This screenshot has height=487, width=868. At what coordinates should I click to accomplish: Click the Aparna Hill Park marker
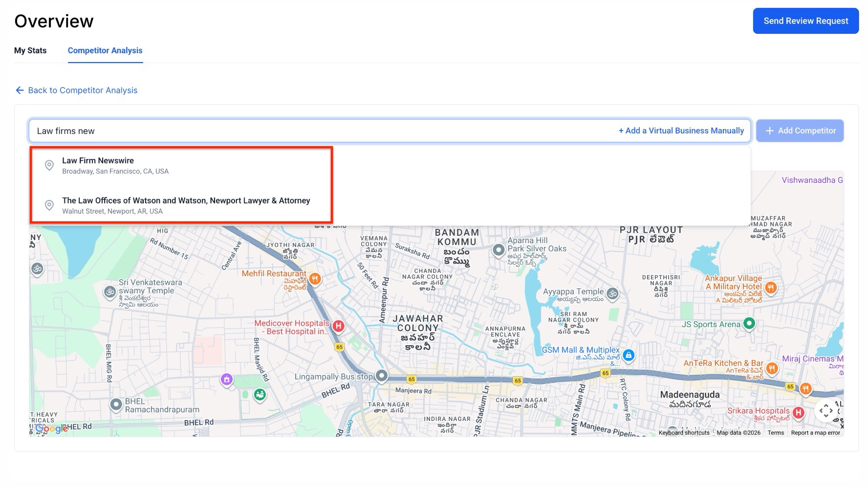point(498,250)
